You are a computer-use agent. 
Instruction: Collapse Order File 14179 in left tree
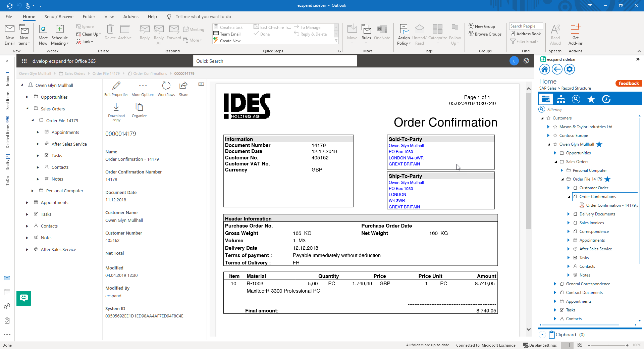pyautogui.click(x=33, y=120)
